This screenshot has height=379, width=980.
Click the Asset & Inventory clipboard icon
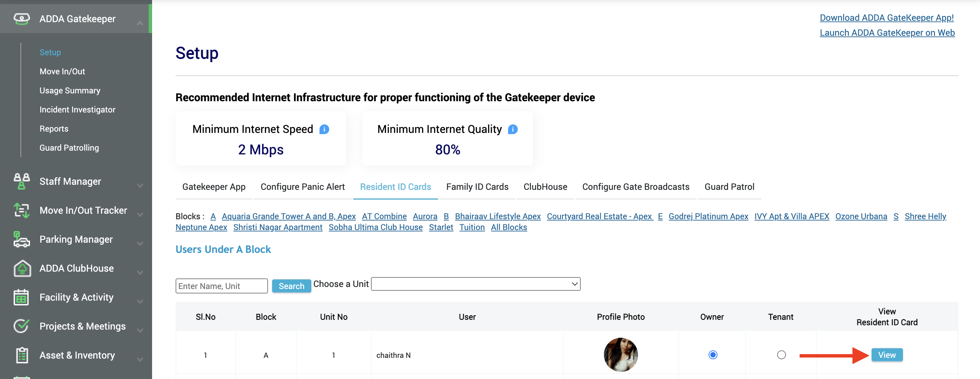22,355
